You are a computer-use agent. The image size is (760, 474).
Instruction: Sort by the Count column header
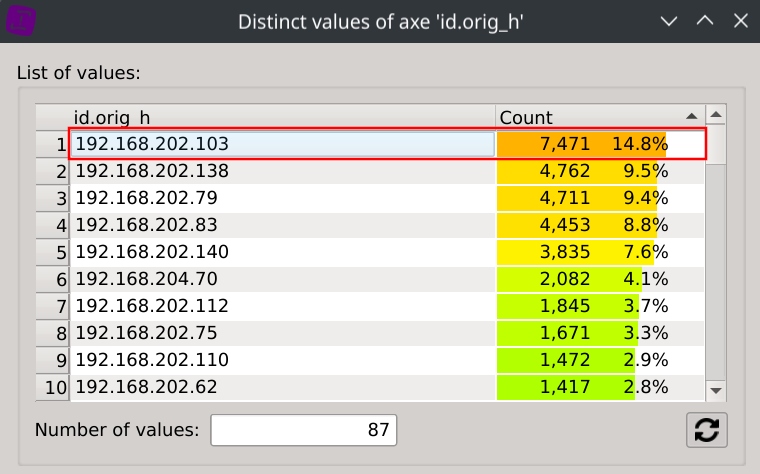point(590,117)
